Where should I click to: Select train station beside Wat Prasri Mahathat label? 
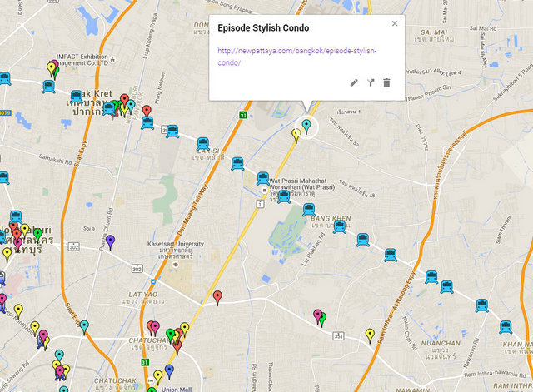pos(263,178)
